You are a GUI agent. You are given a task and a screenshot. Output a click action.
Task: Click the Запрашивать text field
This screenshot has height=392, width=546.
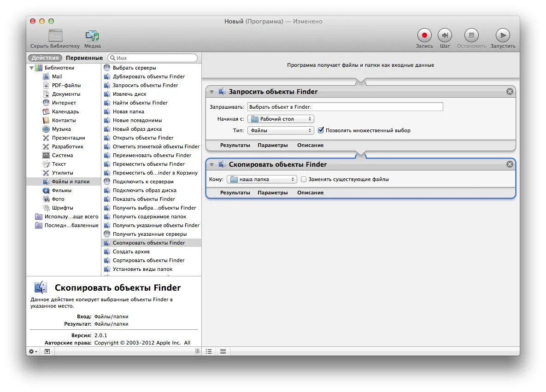point(345,107)
